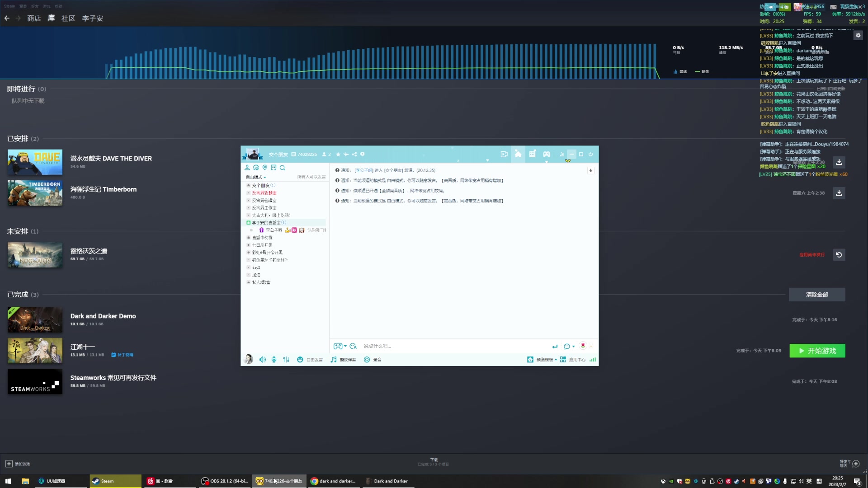Click 开始游戏 play button for 江湖十一

(x=817, y=351)
